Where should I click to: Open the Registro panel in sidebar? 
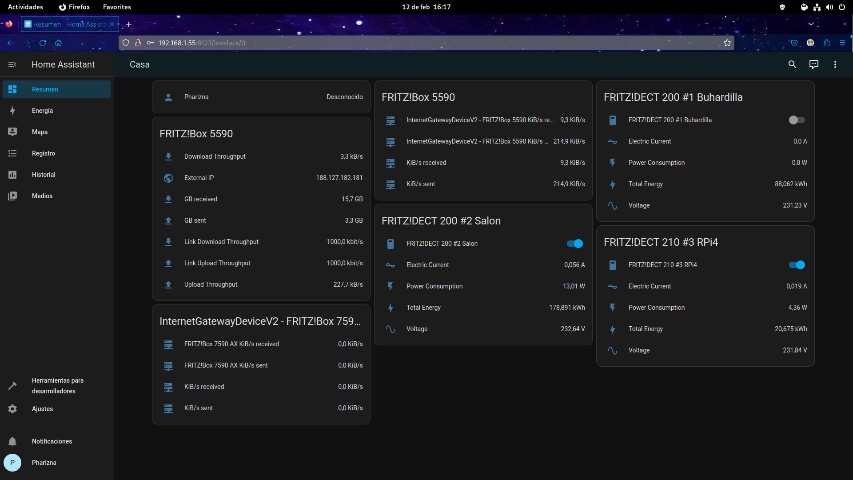coord(57,153)
